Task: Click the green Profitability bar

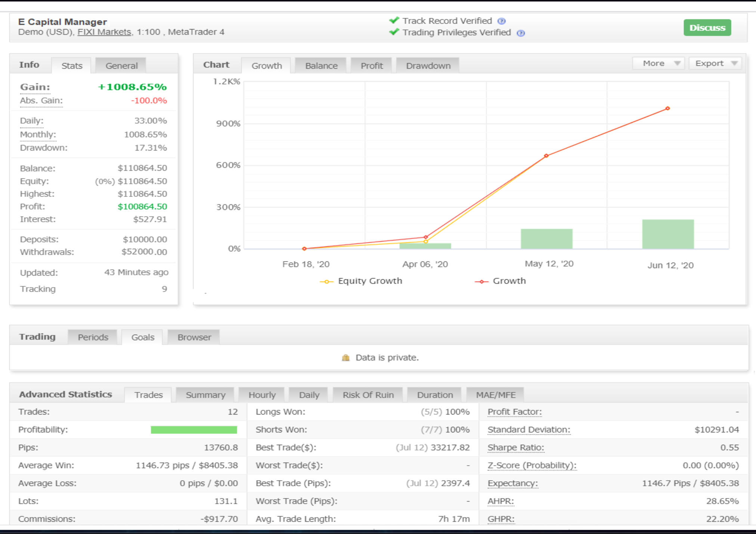Action: [194, 430]
